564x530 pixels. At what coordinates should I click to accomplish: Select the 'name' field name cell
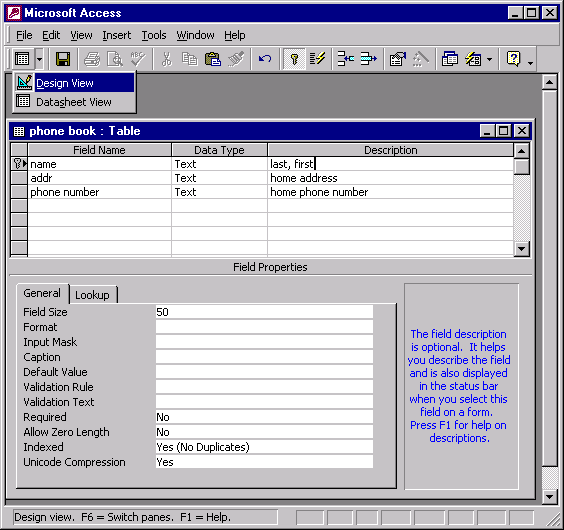tap(100, 164)
